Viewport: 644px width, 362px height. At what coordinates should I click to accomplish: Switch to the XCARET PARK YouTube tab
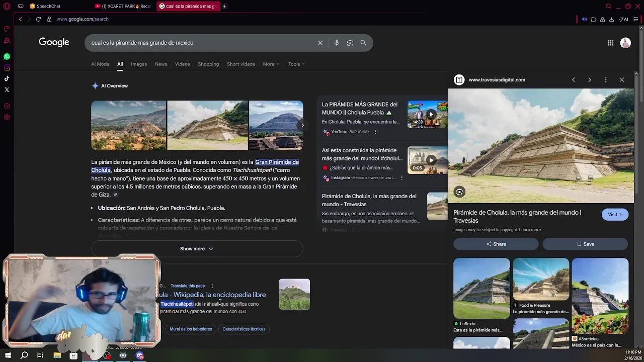click(123, 6)
